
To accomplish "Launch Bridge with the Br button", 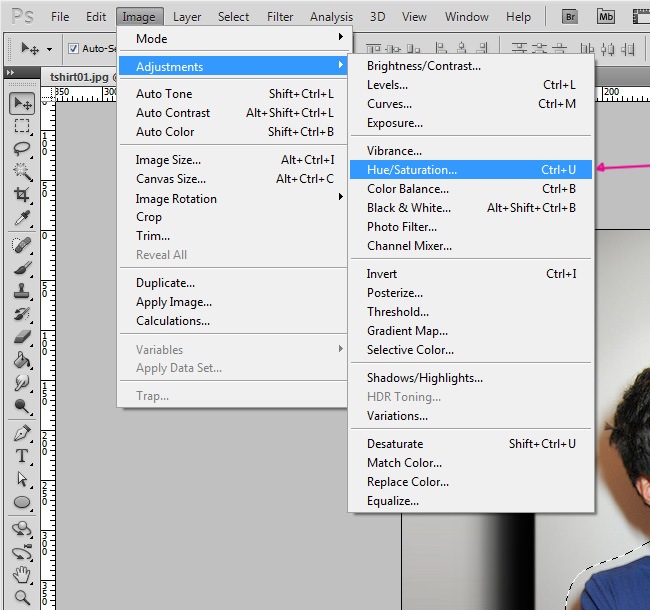I will pyautogui.click(x=571, y=16).
